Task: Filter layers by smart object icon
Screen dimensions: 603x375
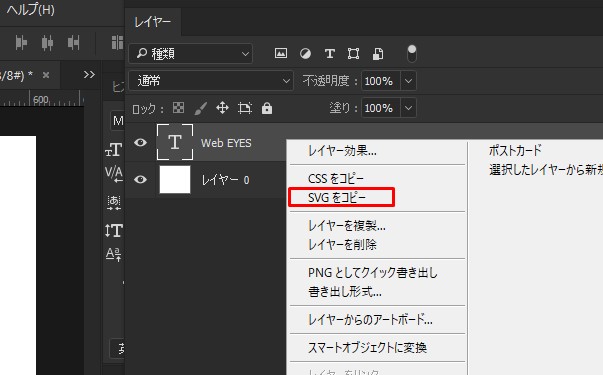Action: [x=378, y=54]
